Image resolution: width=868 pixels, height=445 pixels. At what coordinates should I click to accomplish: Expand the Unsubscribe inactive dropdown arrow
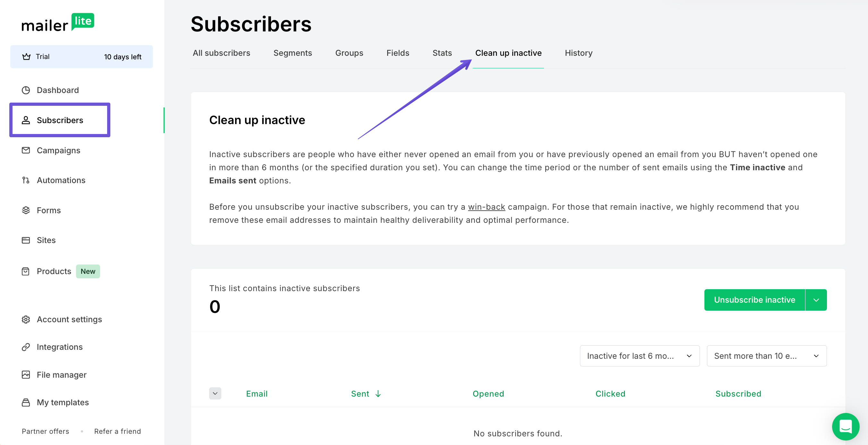click(x=816, y=300)
